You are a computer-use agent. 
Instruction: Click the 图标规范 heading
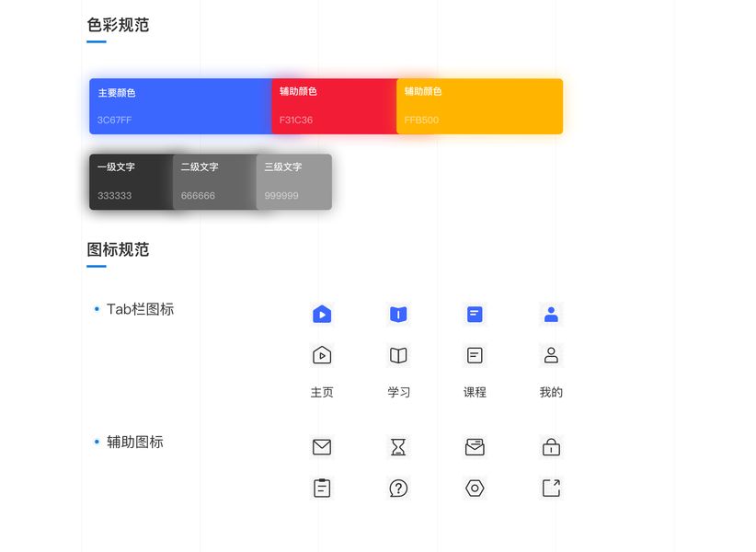pyautogui.click(x=118, y=249)
